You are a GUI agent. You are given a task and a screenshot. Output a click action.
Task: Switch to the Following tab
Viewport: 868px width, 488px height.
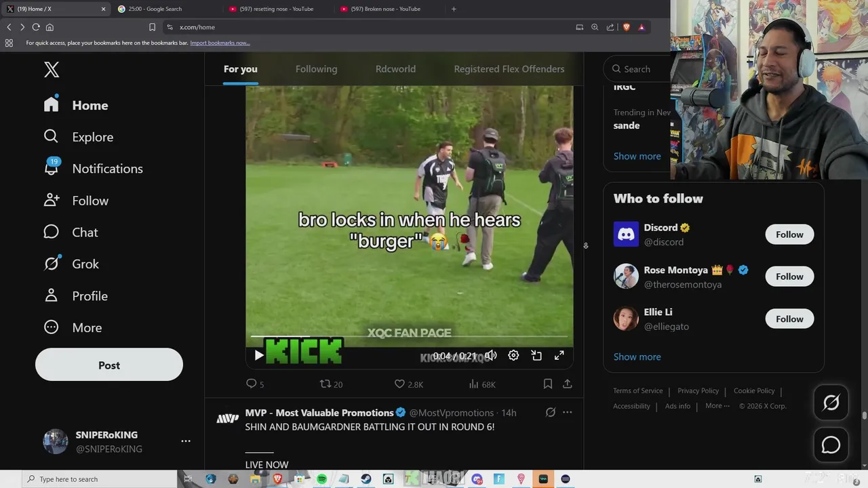coord(316,69)
